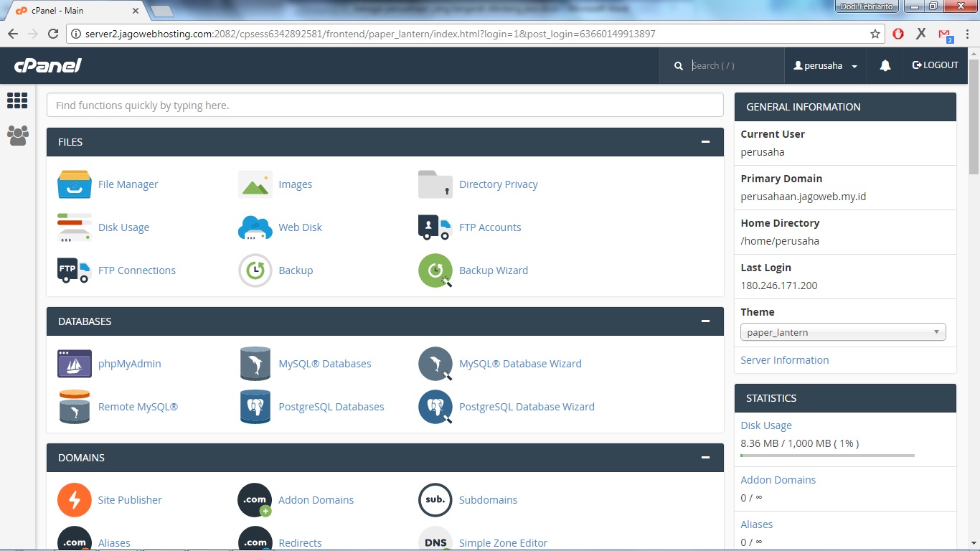Click the PostgreSQL Database Wizard link
The image size is (980, 551).
(527, 407)
